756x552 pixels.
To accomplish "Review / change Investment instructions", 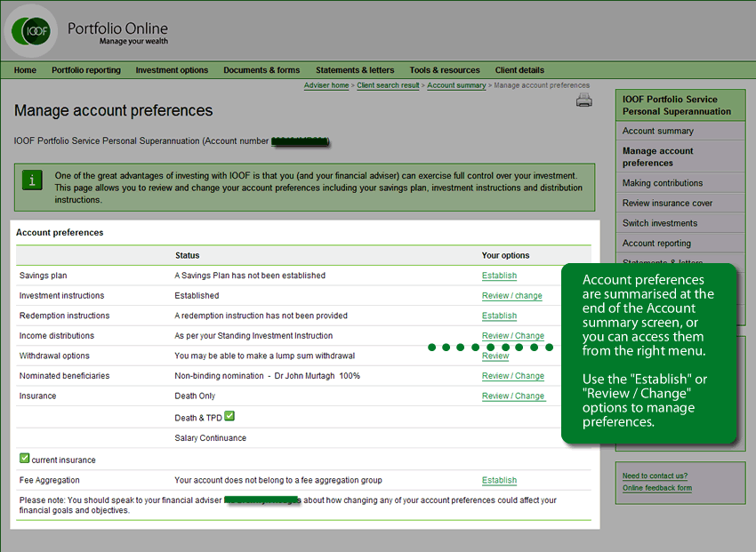I will [512, 296].
